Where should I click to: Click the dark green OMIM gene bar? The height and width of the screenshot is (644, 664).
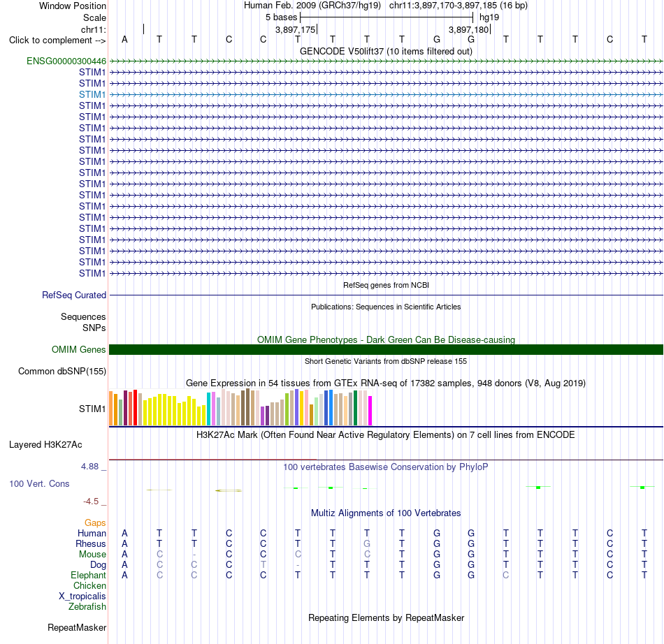(x=387, y=349)
